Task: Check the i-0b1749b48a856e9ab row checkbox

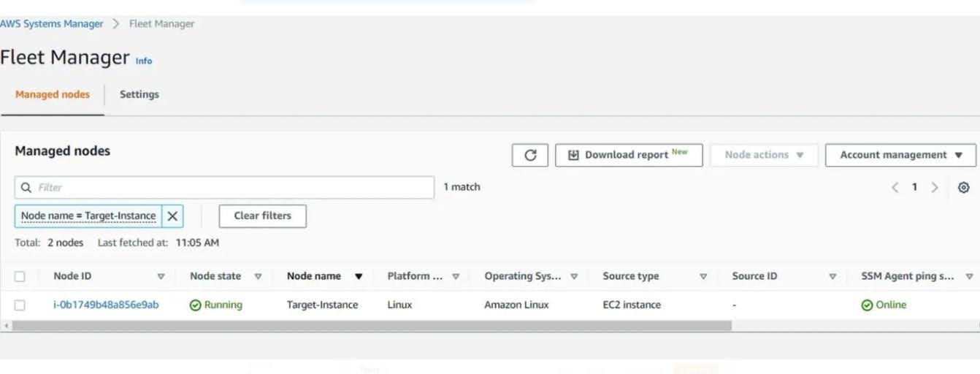Action: pyautogui.click(x=20, y=305)
